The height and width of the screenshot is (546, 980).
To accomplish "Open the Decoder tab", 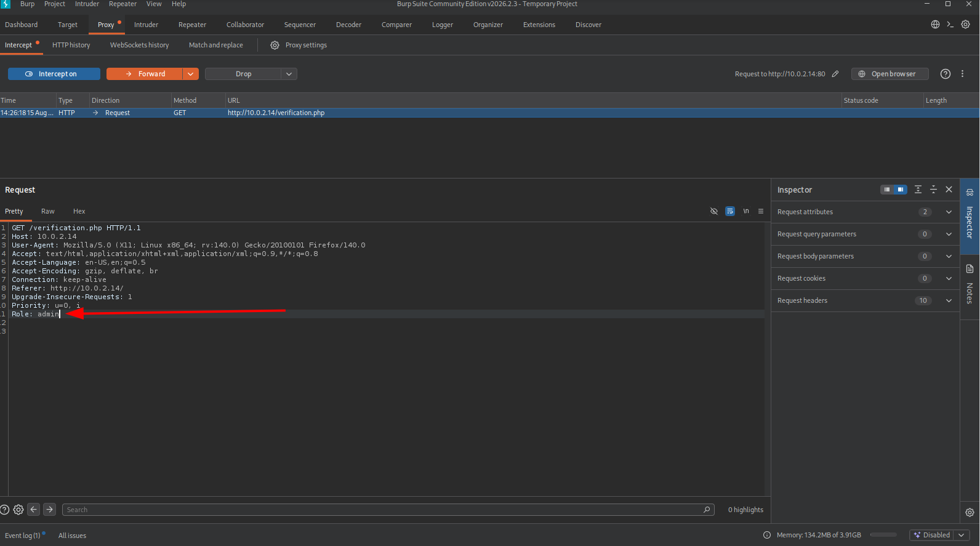I will coord(348,25).
